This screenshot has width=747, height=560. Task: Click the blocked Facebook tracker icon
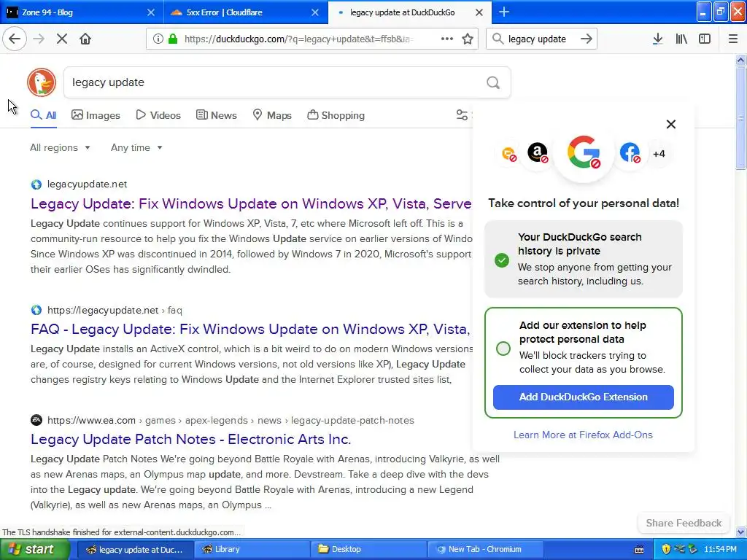point(630,153)
